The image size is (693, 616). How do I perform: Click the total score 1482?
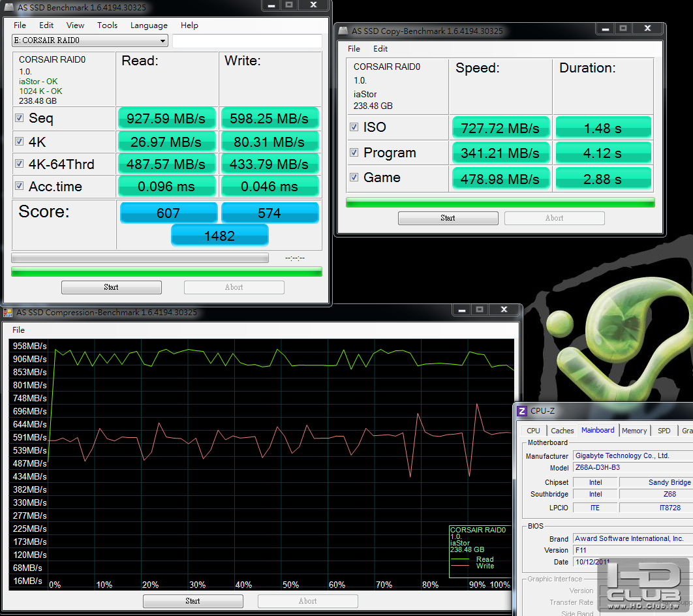tap(220, 235)
